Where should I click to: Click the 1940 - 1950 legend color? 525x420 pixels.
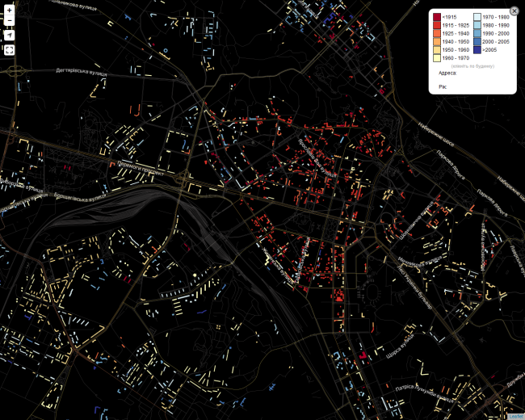point(436,42)
